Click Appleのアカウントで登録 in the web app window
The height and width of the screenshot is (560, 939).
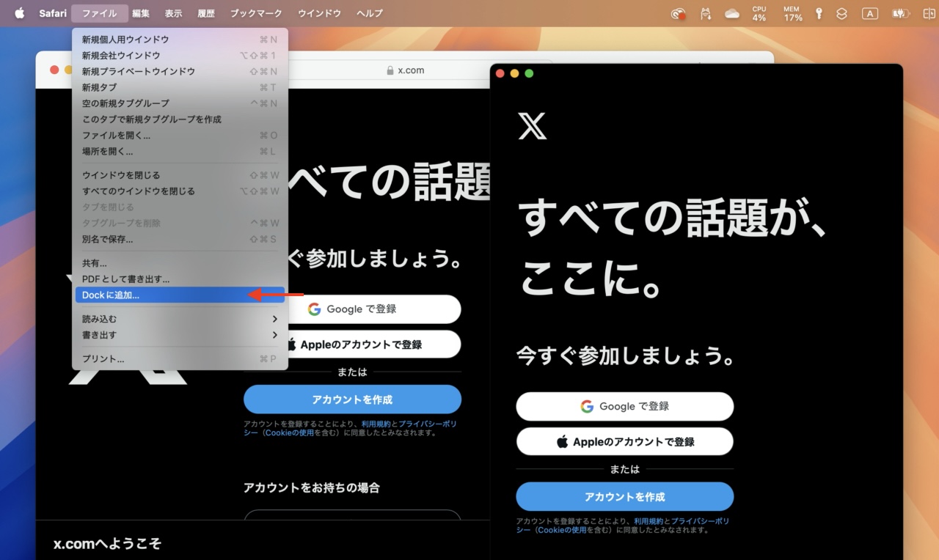pyautogui.click(x=625, y=441)
